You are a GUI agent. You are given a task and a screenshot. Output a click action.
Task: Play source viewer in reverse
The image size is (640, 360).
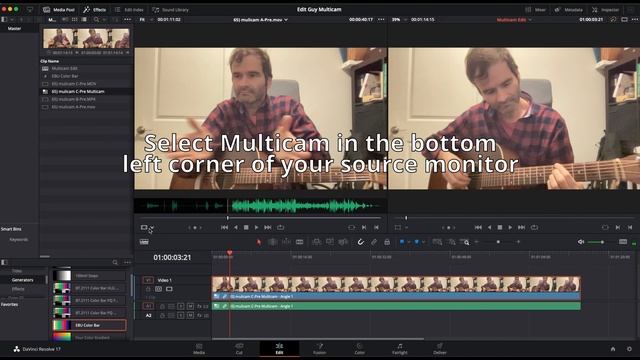point(236,227)
